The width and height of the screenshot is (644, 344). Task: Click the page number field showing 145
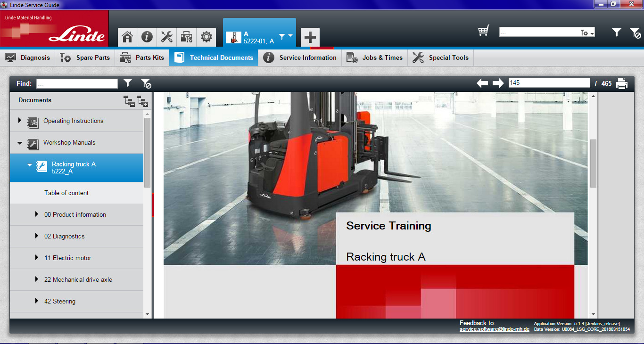pos(549,83)
